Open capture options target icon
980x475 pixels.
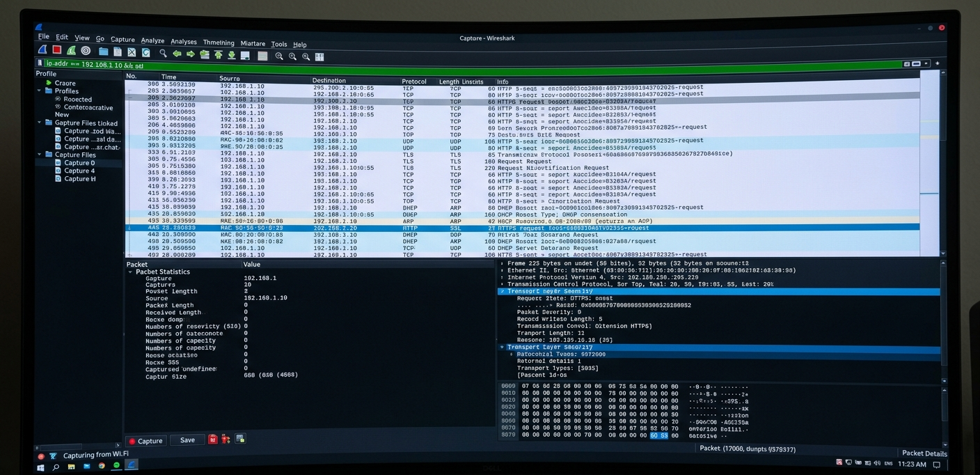click(86, 51)
